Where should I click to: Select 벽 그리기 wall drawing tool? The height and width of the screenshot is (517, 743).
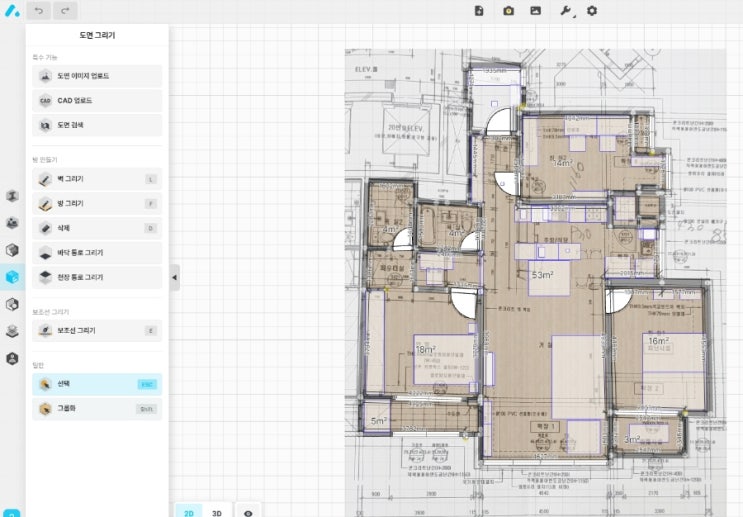[97, 179]
